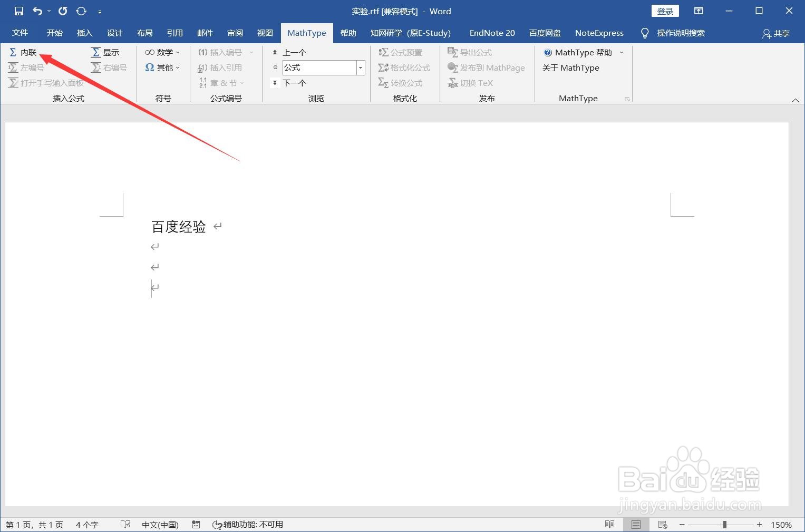Image resolution: width=805 pixels, height=532 pixels.
Task: Switch to Print Layout view
Action: 636,525
